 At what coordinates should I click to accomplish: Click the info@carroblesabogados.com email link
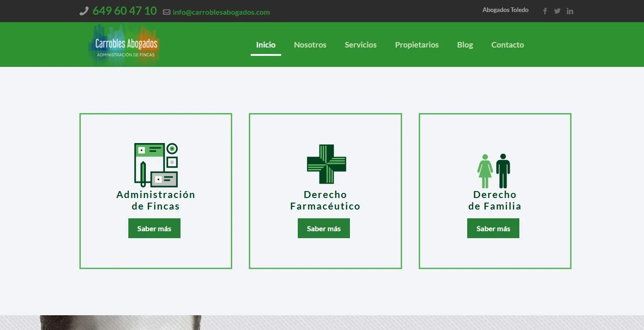click(x=221, y=12)
